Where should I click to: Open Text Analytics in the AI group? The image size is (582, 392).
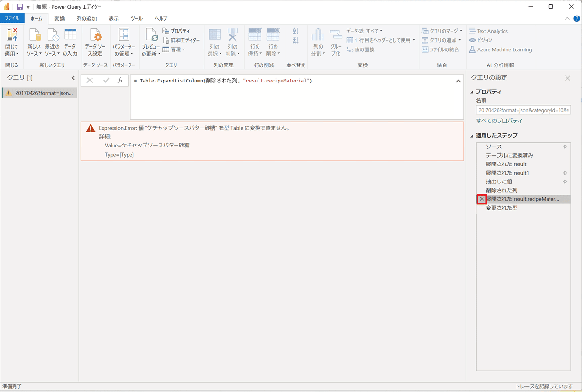(488, 31)
